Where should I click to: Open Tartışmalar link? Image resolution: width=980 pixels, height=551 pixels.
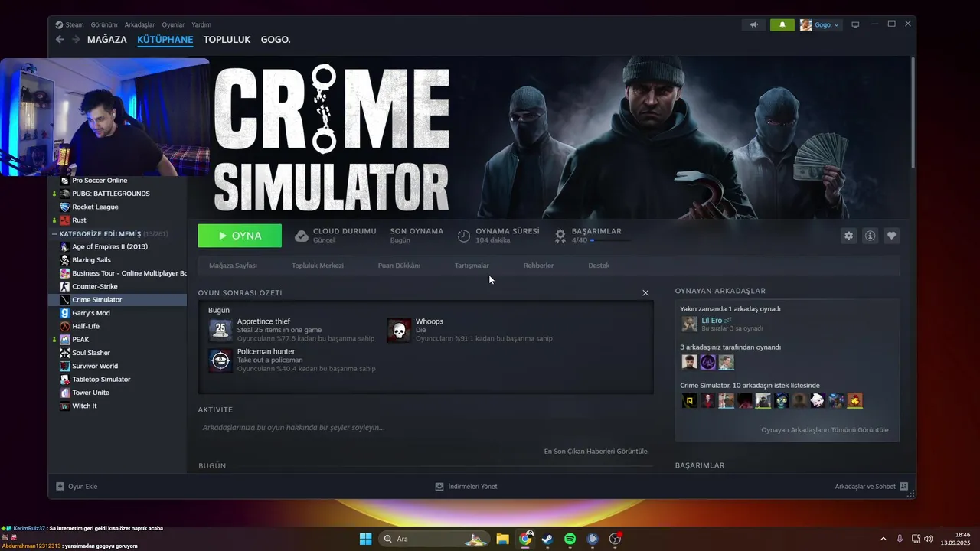point(472,266)
